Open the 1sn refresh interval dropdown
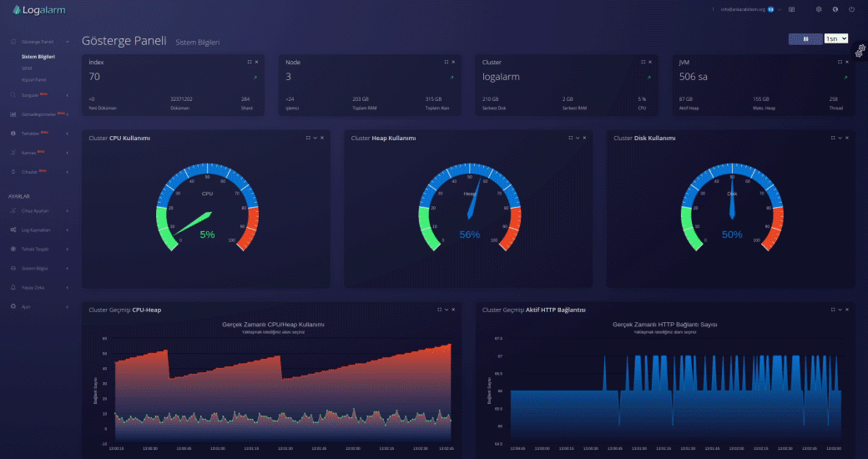 pos(835,38)
